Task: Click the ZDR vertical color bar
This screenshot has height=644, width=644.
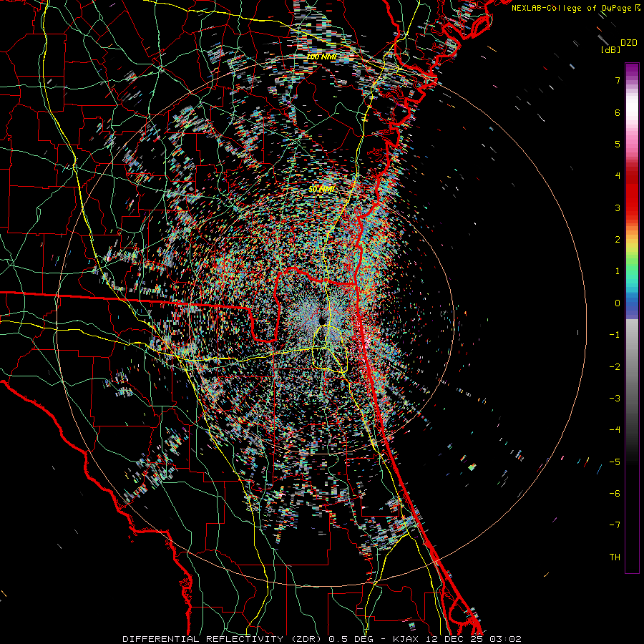Action: point(632,318)
